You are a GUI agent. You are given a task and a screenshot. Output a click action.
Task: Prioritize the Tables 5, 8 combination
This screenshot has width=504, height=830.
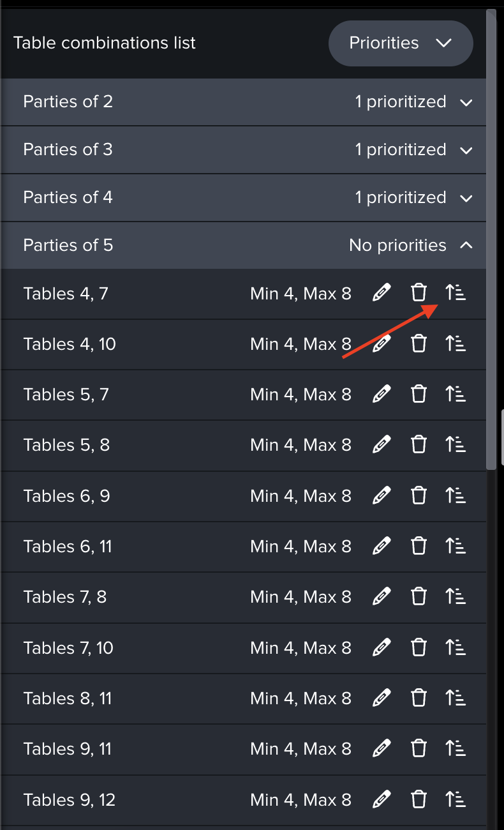(x=456, y=445)
